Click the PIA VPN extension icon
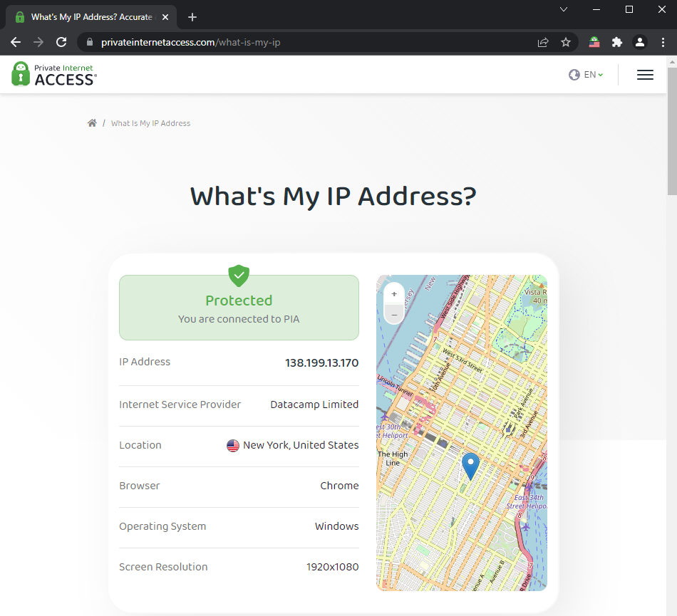The image size is (677, 616). coord(594,42)
